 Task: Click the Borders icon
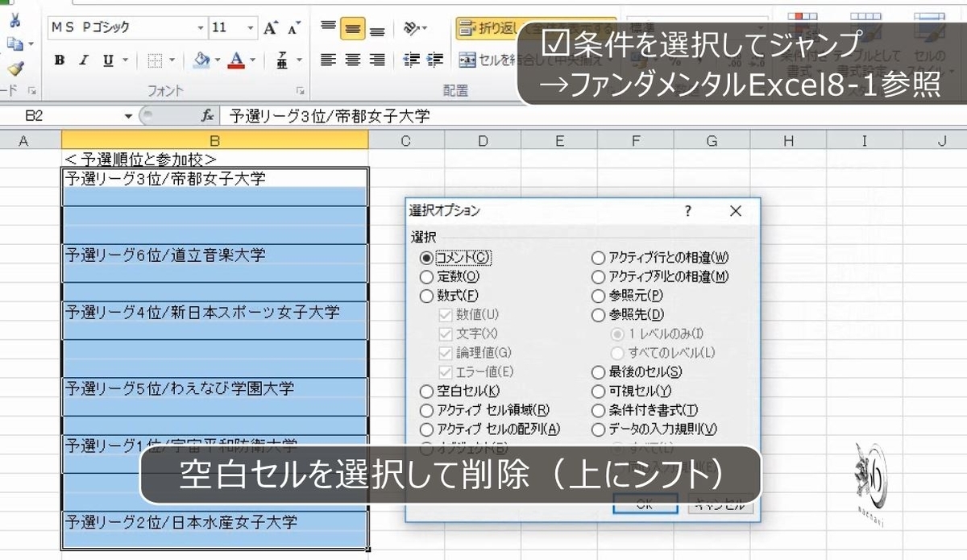(x=155, y=60)
